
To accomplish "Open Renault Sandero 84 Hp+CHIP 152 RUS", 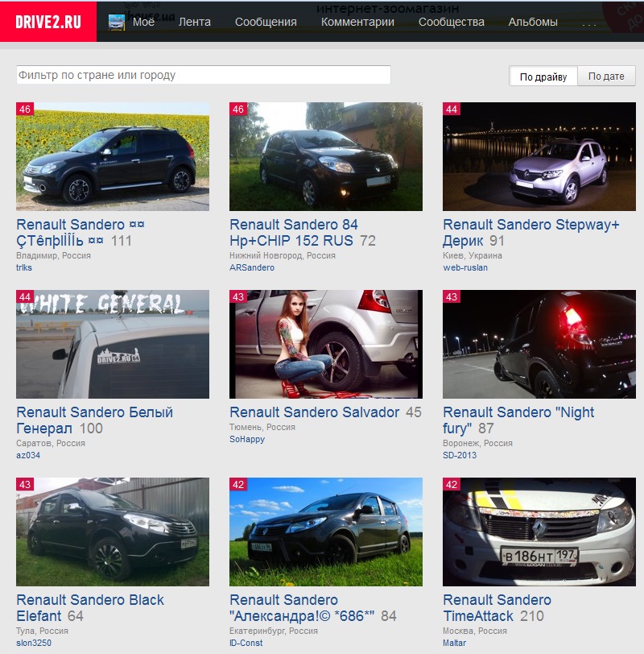I will (294, 232).
